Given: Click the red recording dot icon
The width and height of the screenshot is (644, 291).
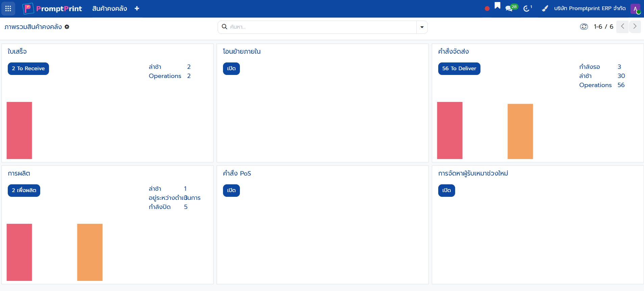Looking at the screenshot, I should (487, 8).
